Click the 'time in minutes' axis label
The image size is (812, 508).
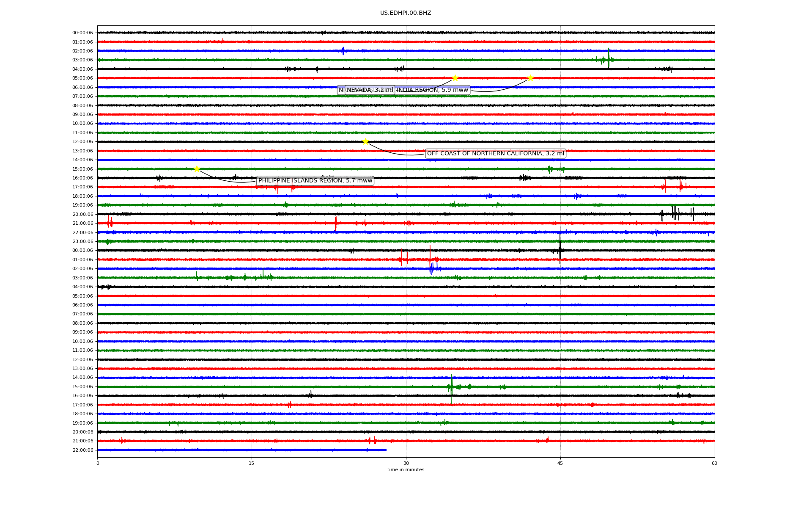(x=405, y=469)
